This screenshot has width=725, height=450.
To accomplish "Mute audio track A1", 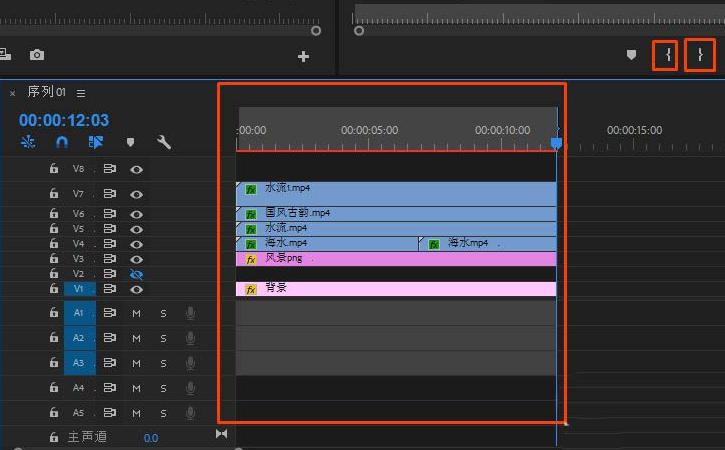I will tap(136, 314).
